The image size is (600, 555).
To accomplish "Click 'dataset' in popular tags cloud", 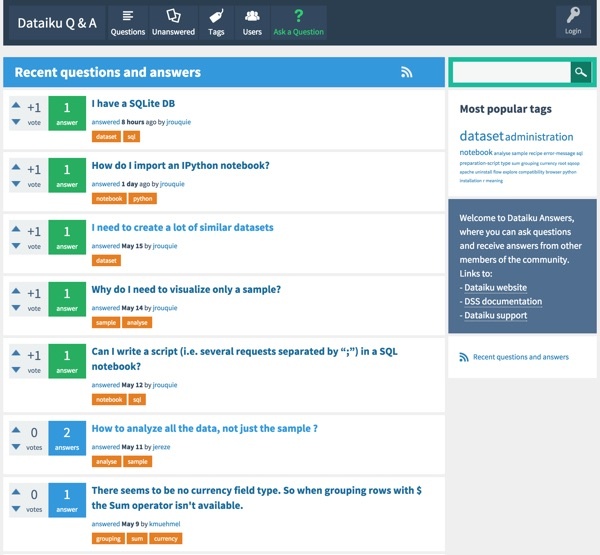I will point(482,136).
